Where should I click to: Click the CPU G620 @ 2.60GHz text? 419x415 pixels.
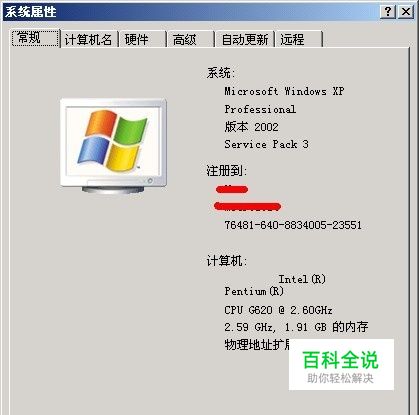pyautogui.click(x=278, y=310)
